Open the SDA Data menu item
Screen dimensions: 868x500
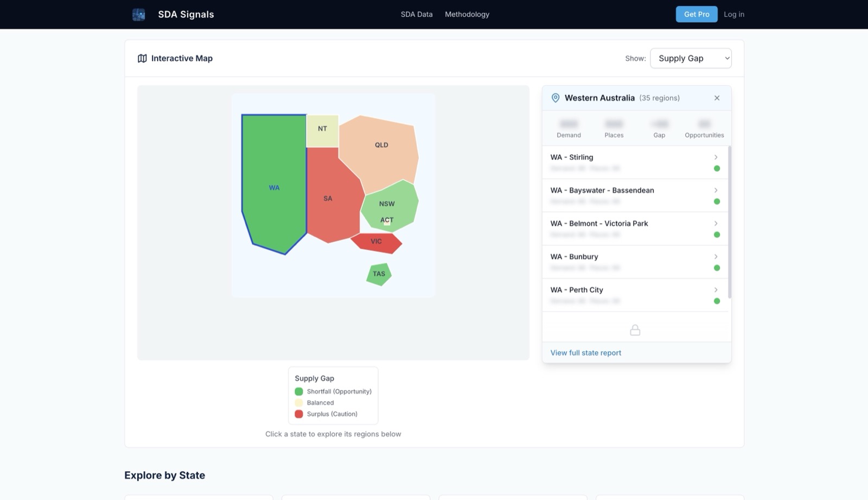416,15
